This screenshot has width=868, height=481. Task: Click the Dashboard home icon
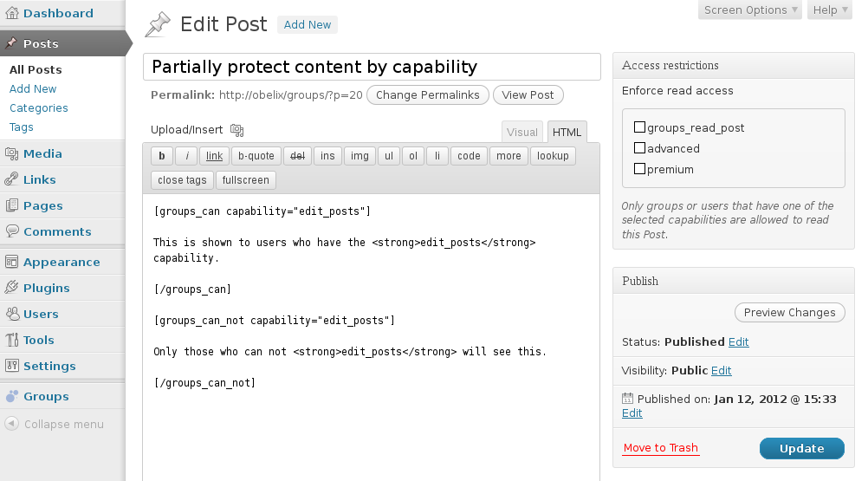pos(11,13)
